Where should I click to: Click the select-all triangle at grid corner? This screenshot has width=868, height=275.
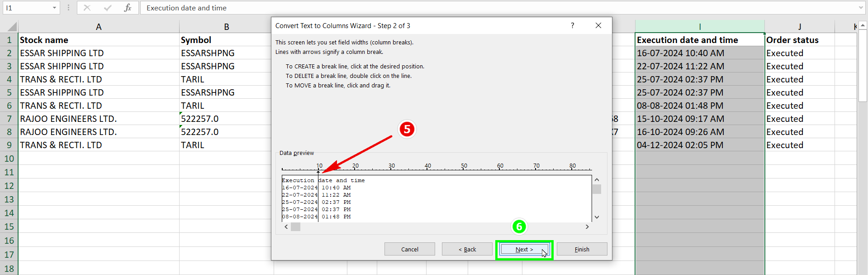click(12, 27)
